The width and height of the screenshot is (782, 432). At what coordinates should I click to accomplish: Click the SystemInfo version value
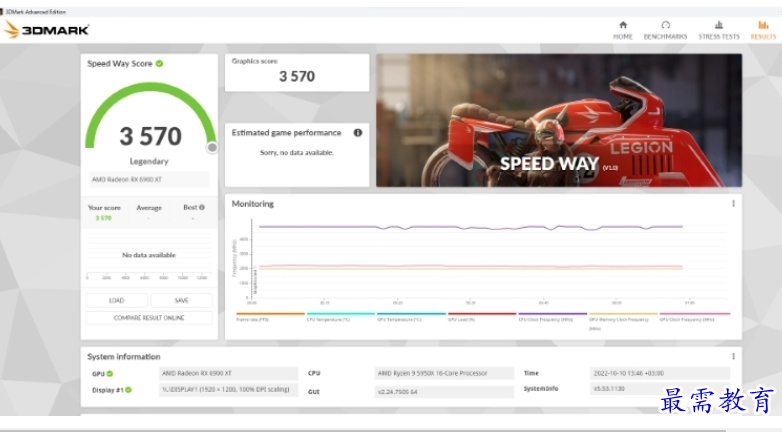[660, 389]
